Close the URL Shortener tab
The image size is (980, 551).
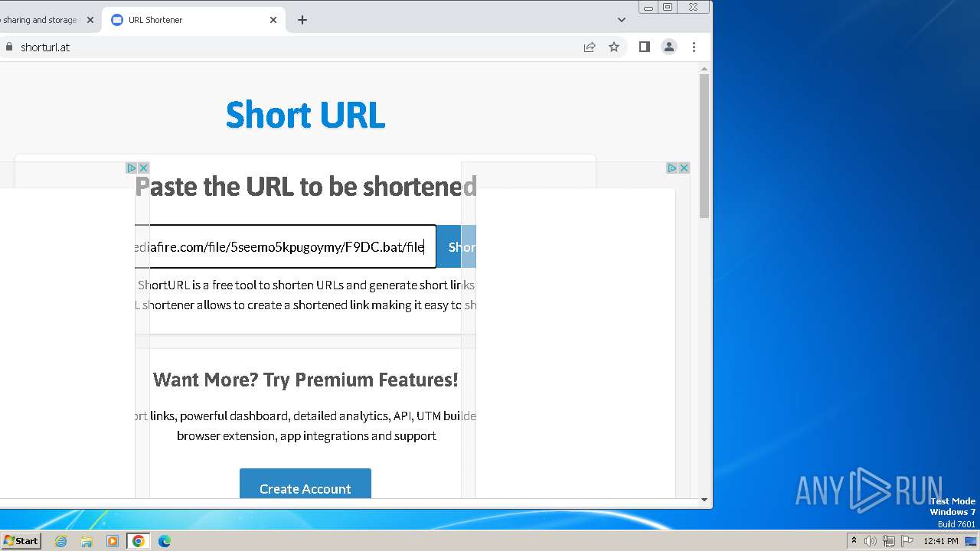273,20
